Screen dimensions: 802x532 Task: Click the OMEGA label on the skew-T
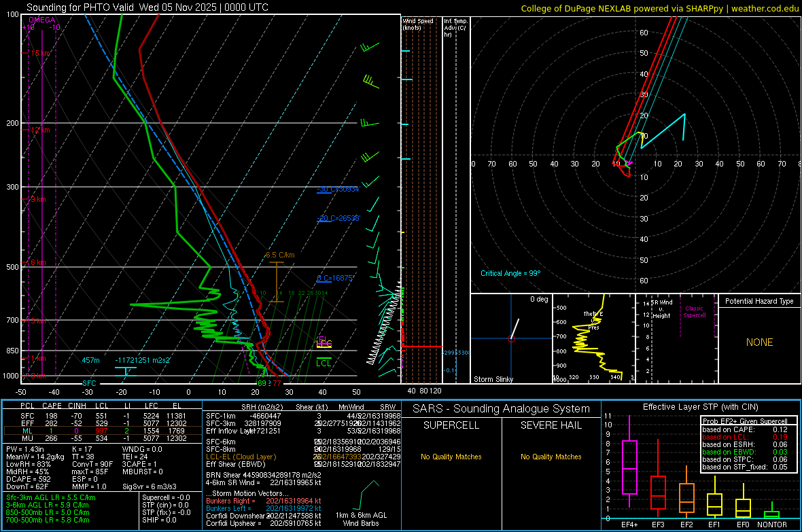point(42,20)
